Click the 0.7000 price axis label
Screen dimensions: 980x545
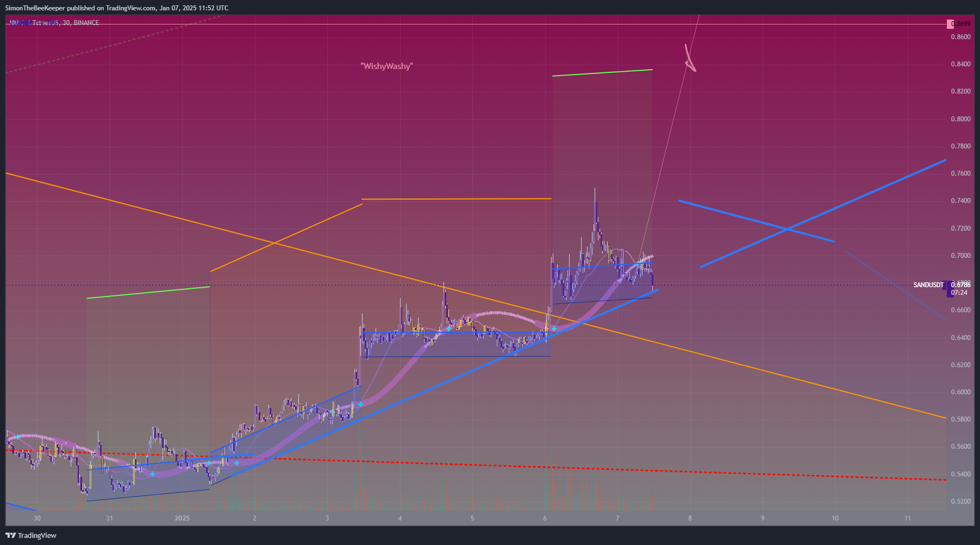960,256
